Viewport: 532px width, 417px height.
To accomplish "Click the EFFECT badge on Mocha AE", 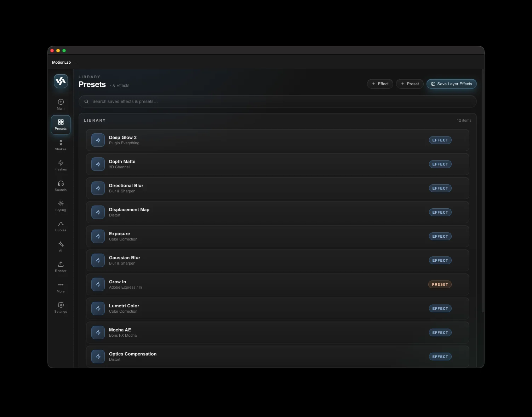I will click(440, 332).
